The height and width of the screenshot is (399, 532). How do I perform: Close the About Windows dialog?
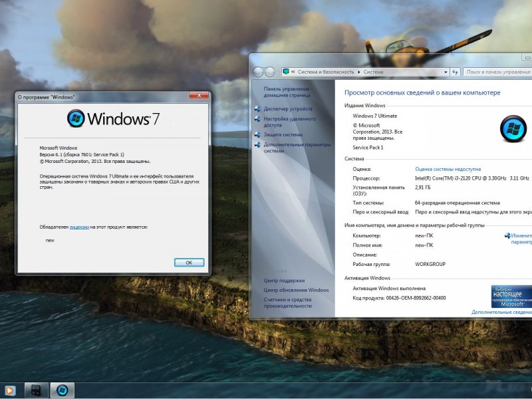(199, 96)
